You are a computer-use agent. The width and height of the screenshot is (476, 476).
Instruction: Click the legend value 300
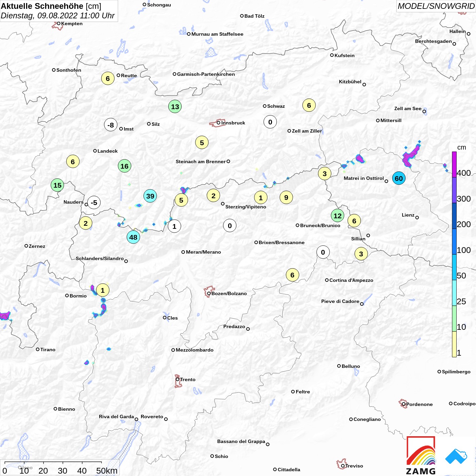click(x=464, y=199)
